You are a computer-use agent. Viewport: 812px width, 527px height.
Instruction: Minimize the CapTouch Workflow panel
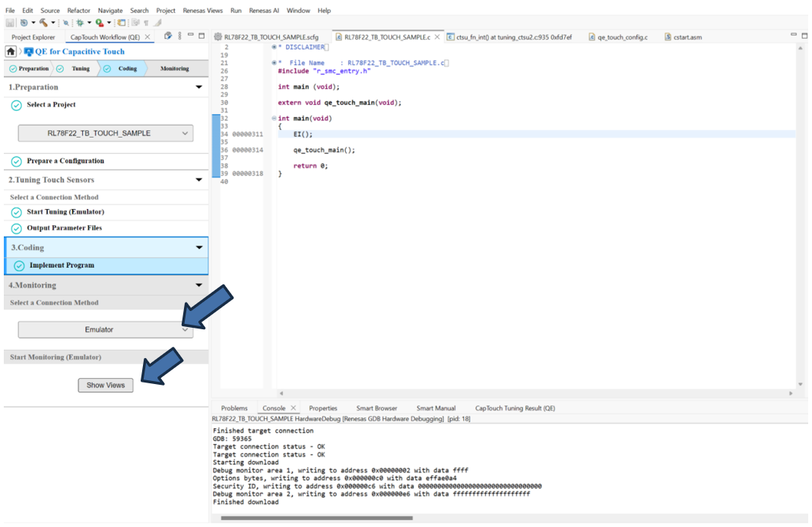pyautogui.click(x=190, y=36)
